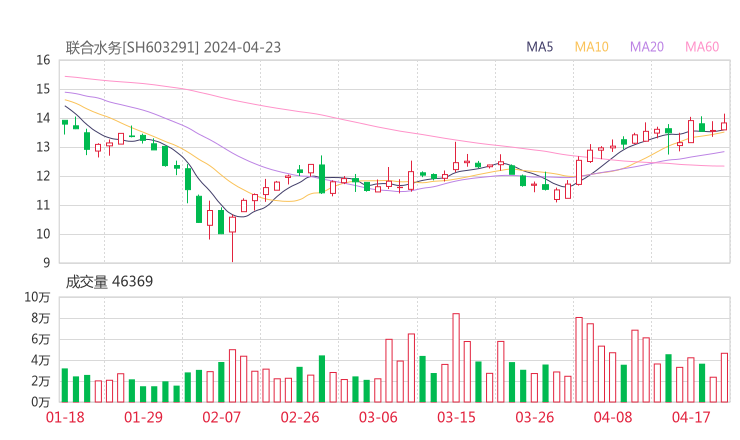Click the lowest candlestick with wick reaching 9
The height and width of the screenshot is (440, 740).
coord(232,238)
